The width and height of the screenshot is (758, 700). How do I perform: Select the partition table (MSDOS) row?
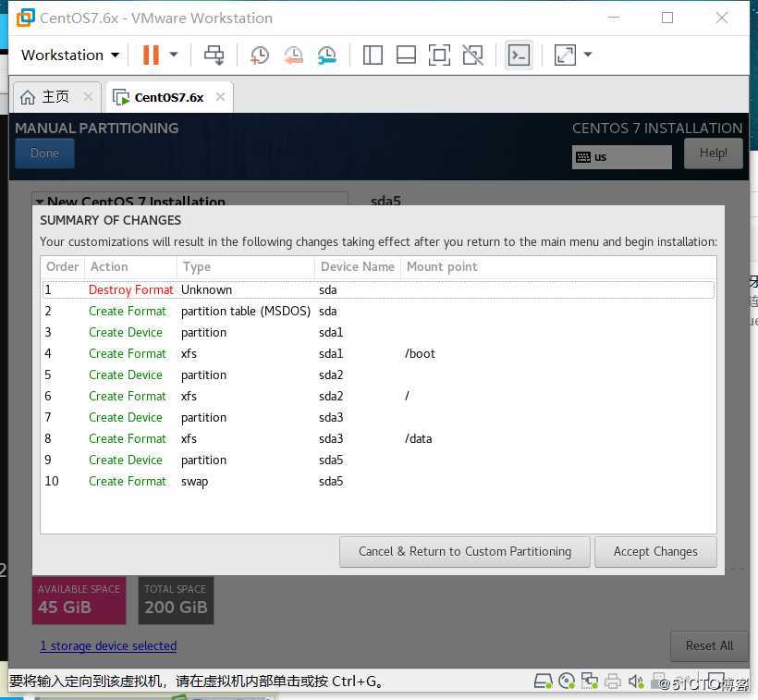[x=378, y=312]
